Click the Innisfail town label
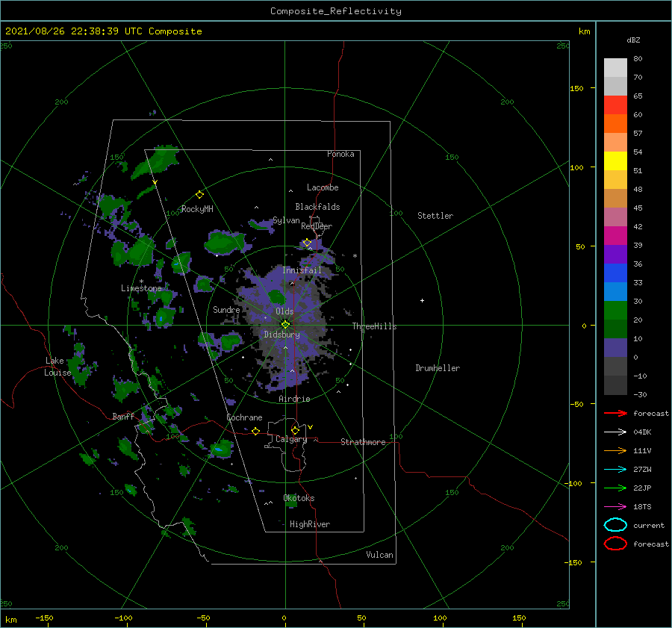Image resolution: width=672 pixels, height=628 pixels. point(302,270)
